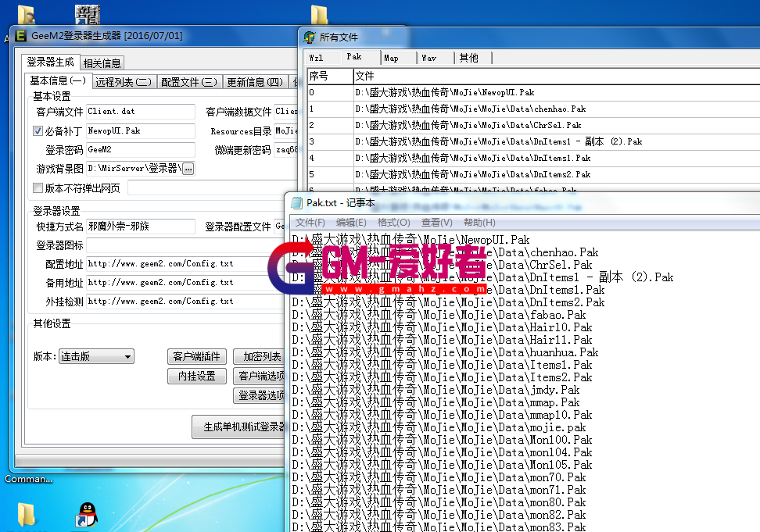
Task: Click the Hair11.Pak line in Notepad
Action: click(442, 341)
